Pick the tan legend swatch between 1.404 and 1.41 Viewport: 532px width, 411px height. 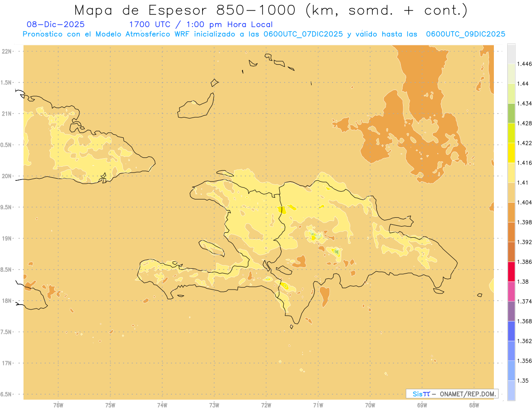tap(511, 192)
